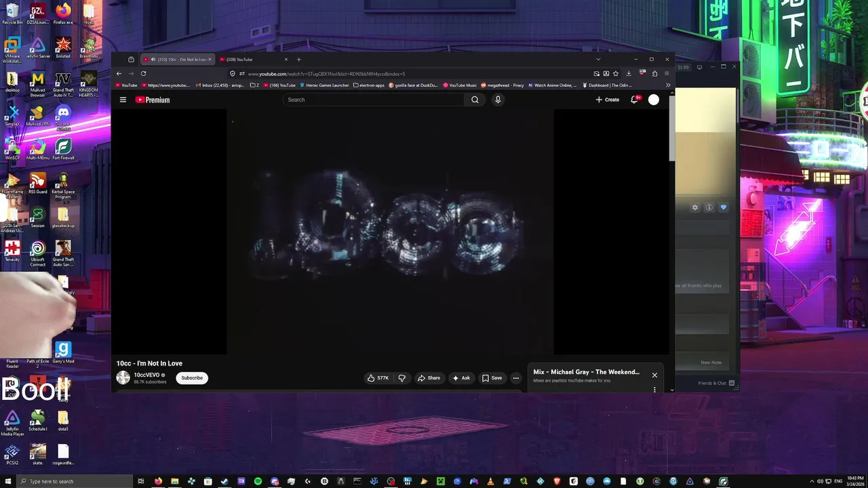The height and width of the screenshot is (488, 868).
Task: Mute the playing tab's audio icon
Action: coord(153,60)
